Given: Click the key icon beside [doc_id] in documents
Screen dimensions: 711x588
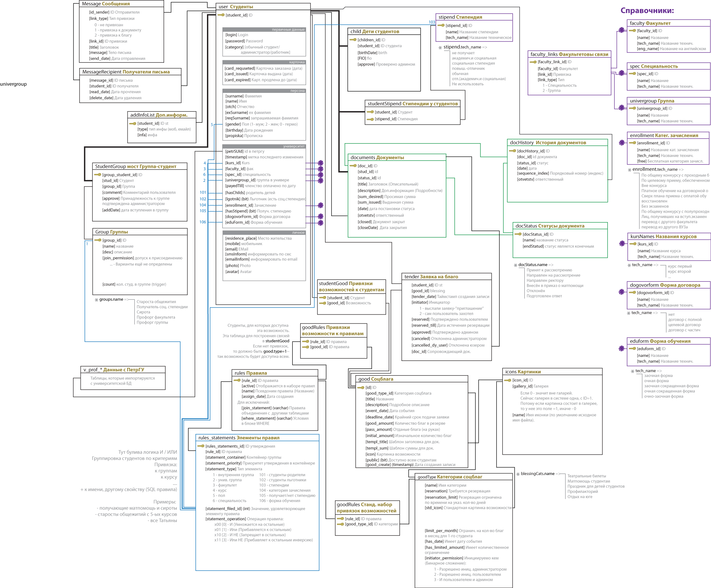Looking at the screenshot, I should [353, 166].
